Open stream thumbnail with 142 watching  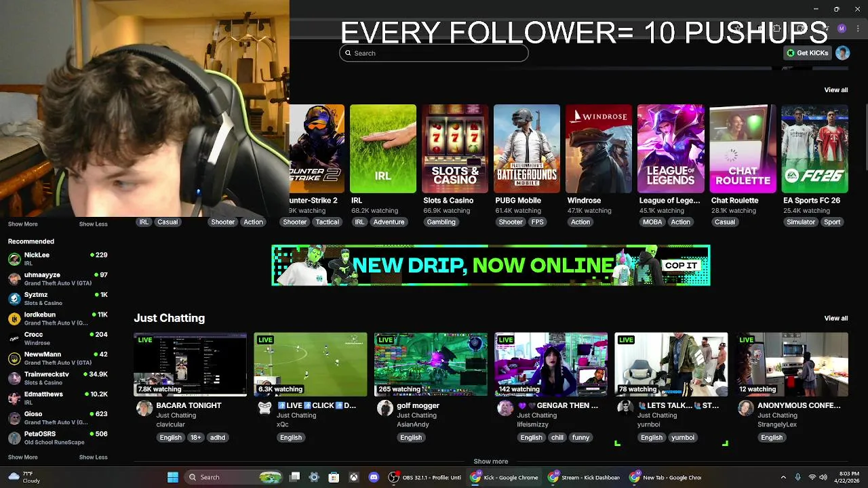tap(551, 364)
